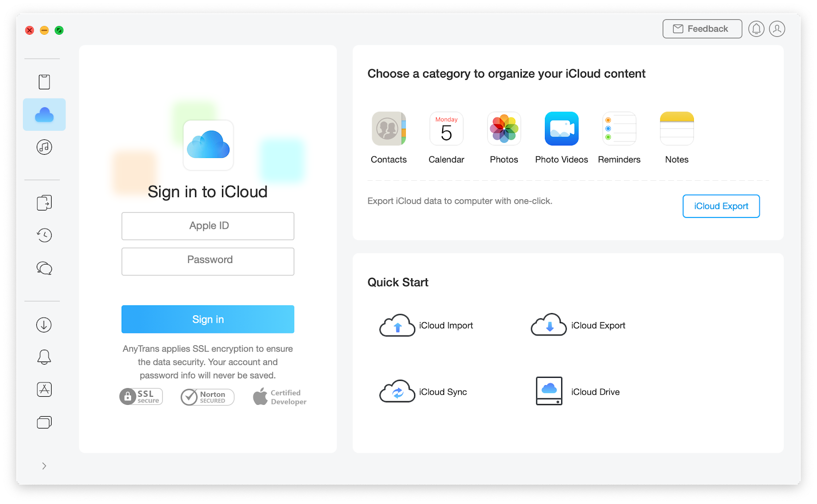
Task: Open the Feedback button at top
Action: point(702,29)
